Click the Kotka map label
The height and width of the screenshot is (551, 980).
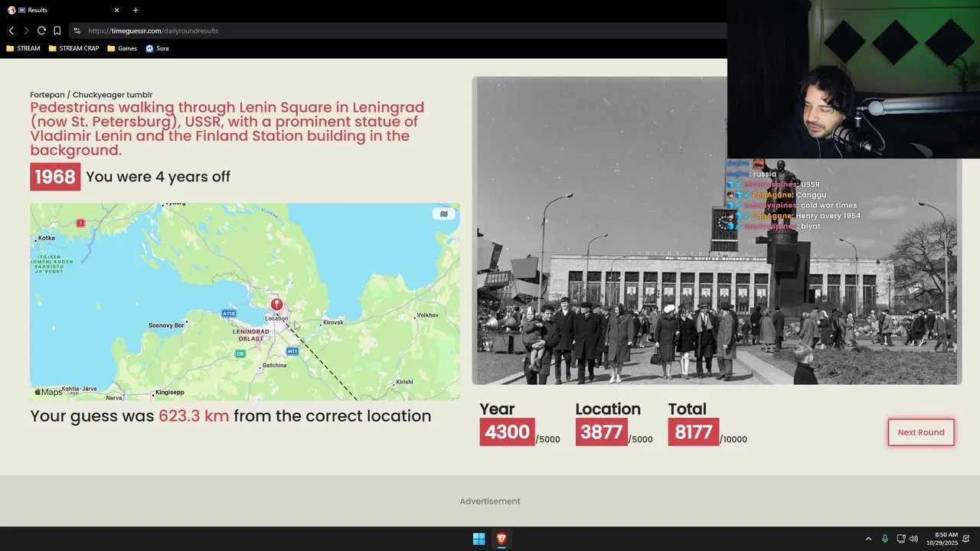[x=46, y=238]
